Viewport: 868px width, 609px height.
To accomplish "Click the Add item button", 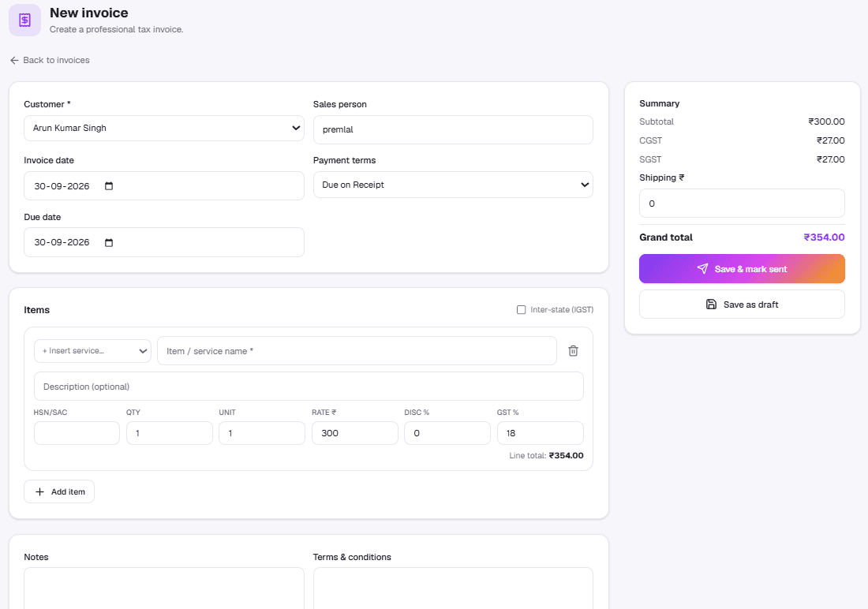I will (x=59, y=491).
